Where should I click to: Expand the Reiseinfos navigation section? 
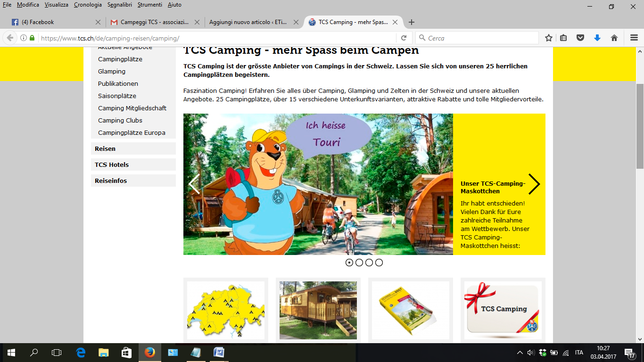[x=133, y=181]
